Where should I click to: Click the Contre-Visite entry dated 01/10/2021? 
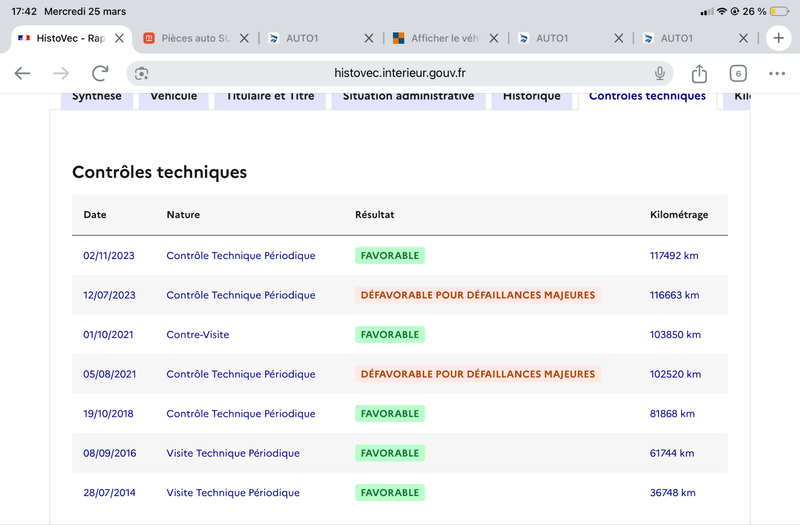coord(197,335)
